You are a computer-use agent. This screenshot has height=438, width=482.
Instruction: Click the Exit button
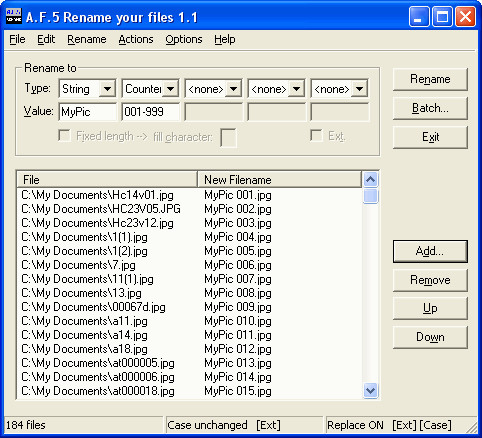coord(430,137)
